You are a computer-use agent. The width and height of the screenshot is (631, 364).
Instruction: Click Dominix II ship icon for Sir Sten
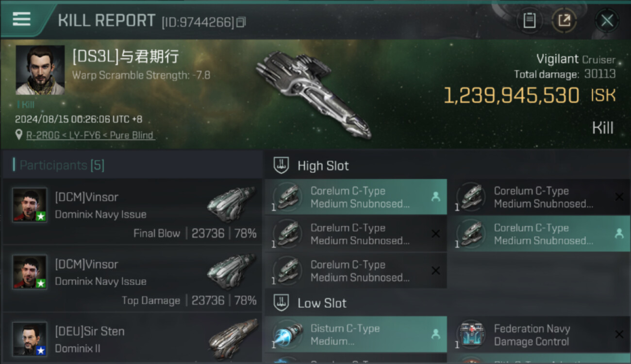234,338
